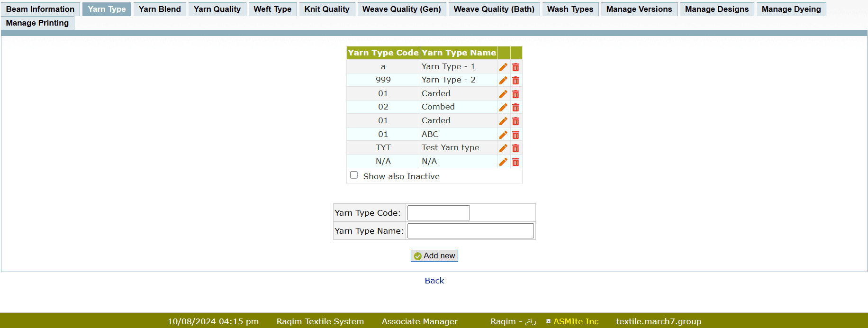Open the ASMIte Inc link
The image size is (868, 328).
[x=576, y=321]
